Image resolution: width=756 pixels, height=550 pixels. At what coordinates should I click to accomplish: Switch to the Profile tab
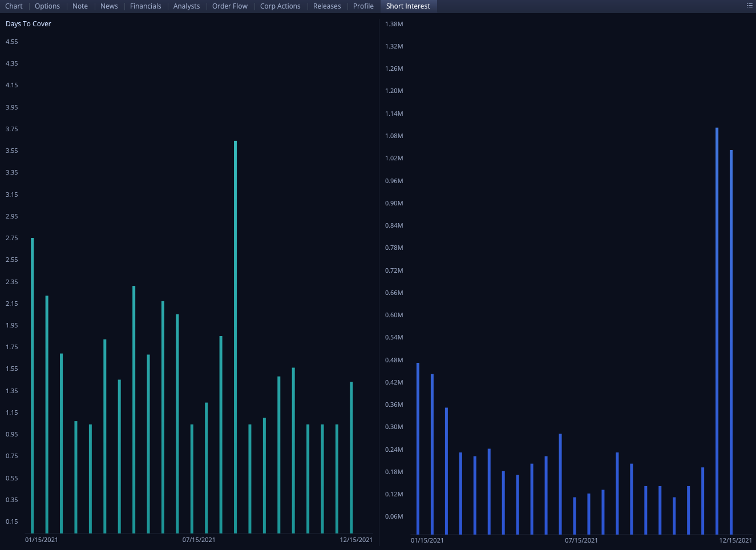(363, 6)
